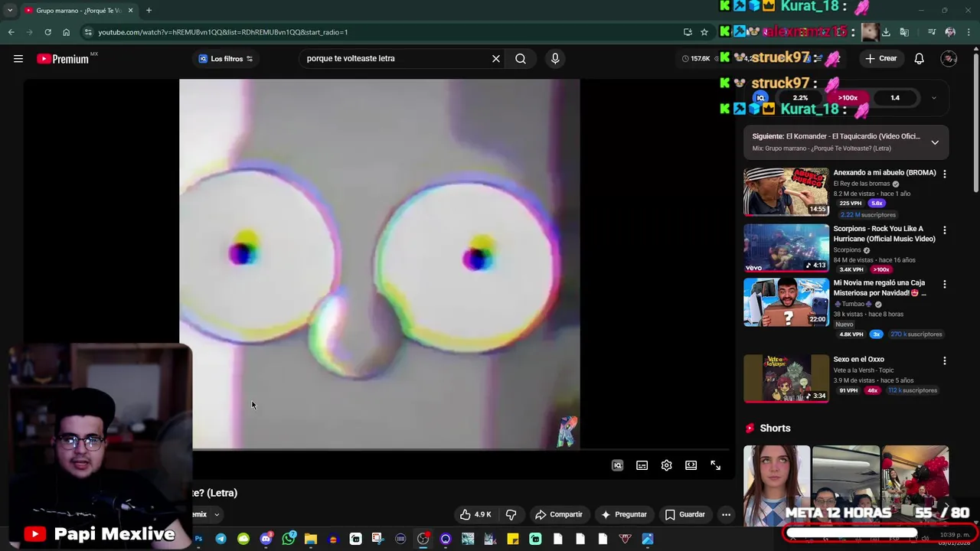Screen dimensions: 980x551
Task: Open Sexo en el Oxxo video title
Action: [x=858, y=359]
